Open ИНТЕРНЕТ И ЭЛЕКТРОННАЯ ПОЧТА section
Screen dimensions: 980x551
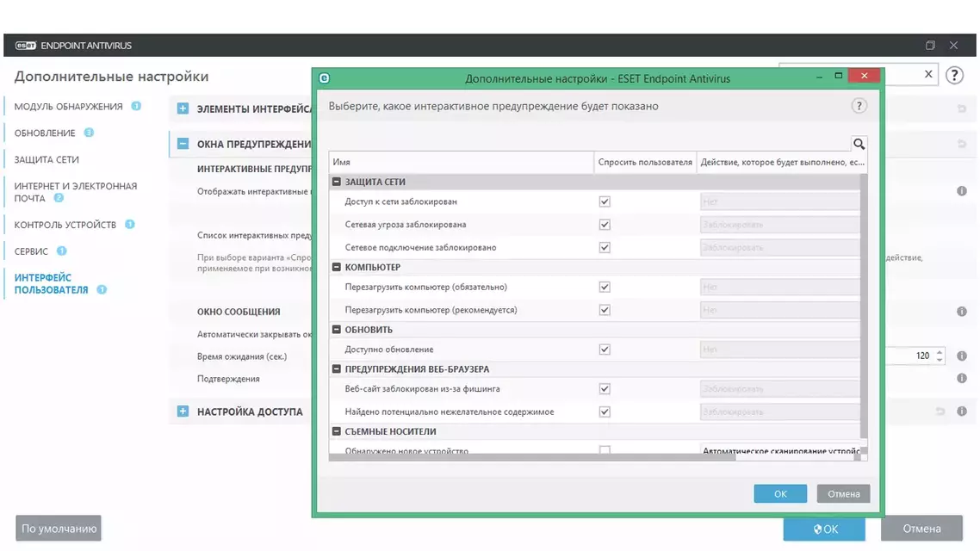click(76, 192)
